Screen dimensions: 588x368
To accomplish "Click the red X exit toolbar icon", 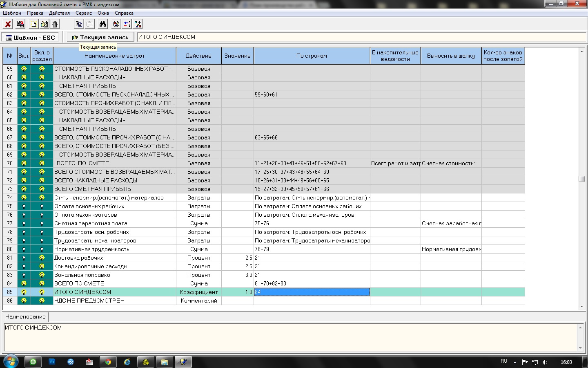I will tap(8, 24).
